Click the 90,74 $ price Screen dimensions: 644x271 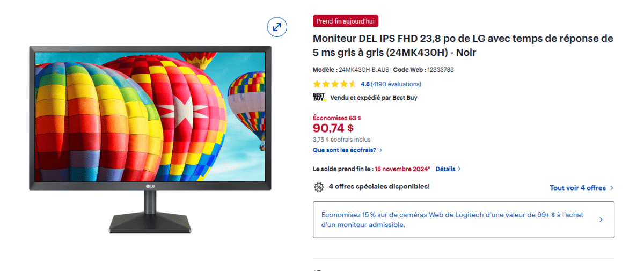coord(333,128)
